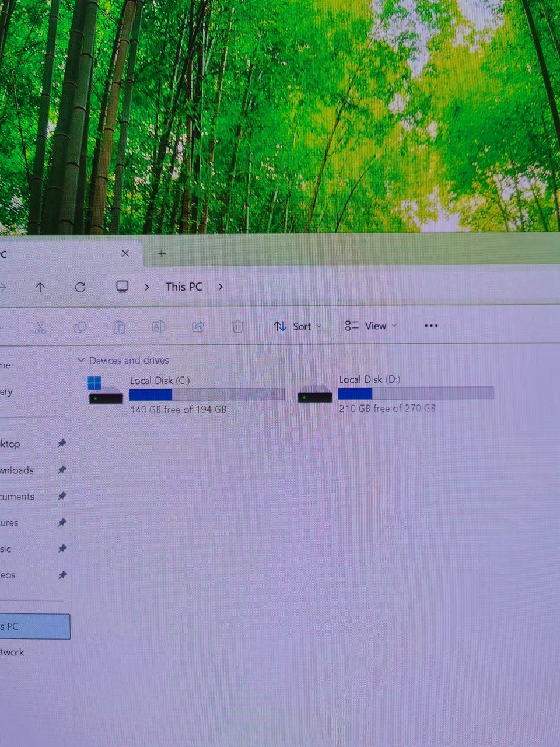Image resolution: width=560 pixels, height=747 pixels.
Task: Select the Local Disk (C:) drive icon
Action: click(x=106, y=391)
